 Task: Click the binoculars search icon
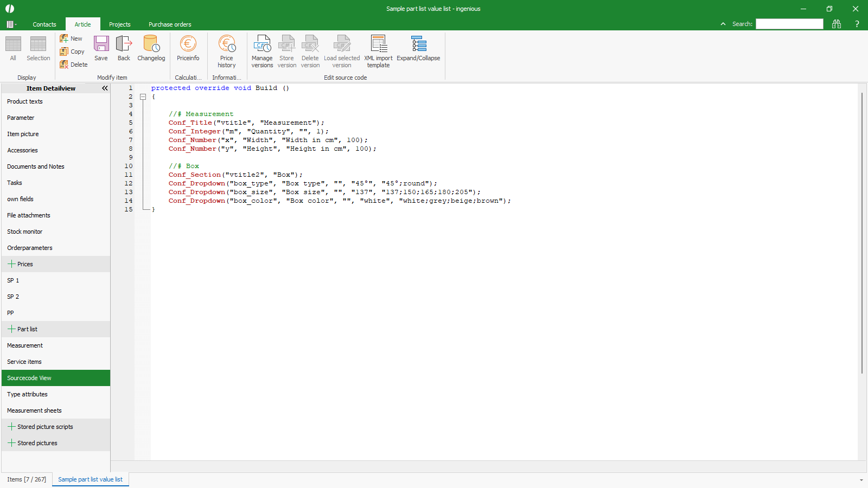837,24
